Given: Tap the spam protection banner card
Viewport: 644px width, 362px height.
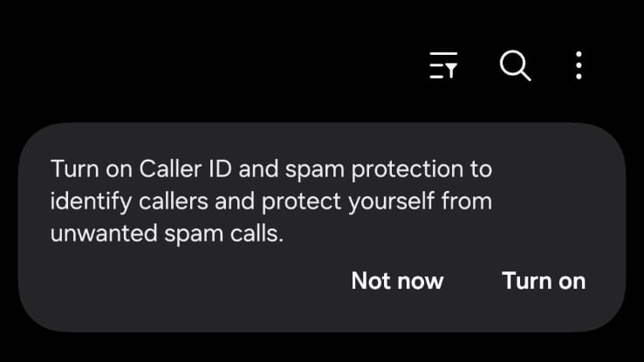Looking at the screenshot, I should pyautogui.click(x=271, y=201).
